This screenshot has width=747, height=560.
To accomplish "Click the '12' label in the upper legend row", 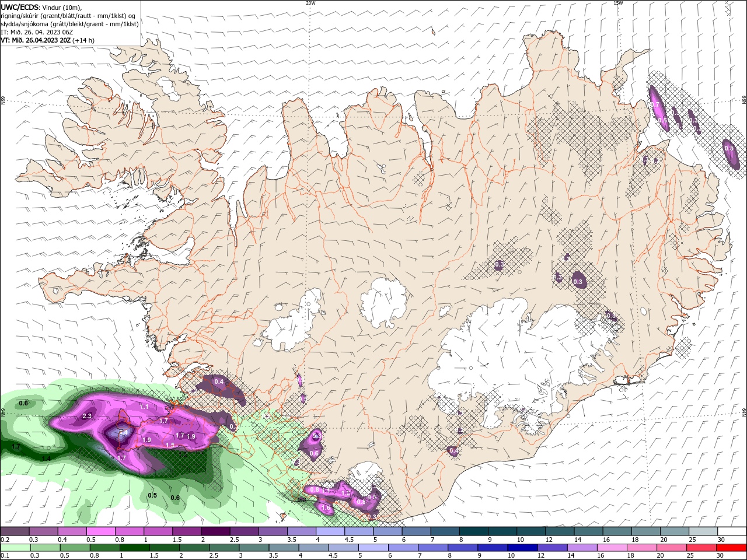I will click(x=549, y=540).
